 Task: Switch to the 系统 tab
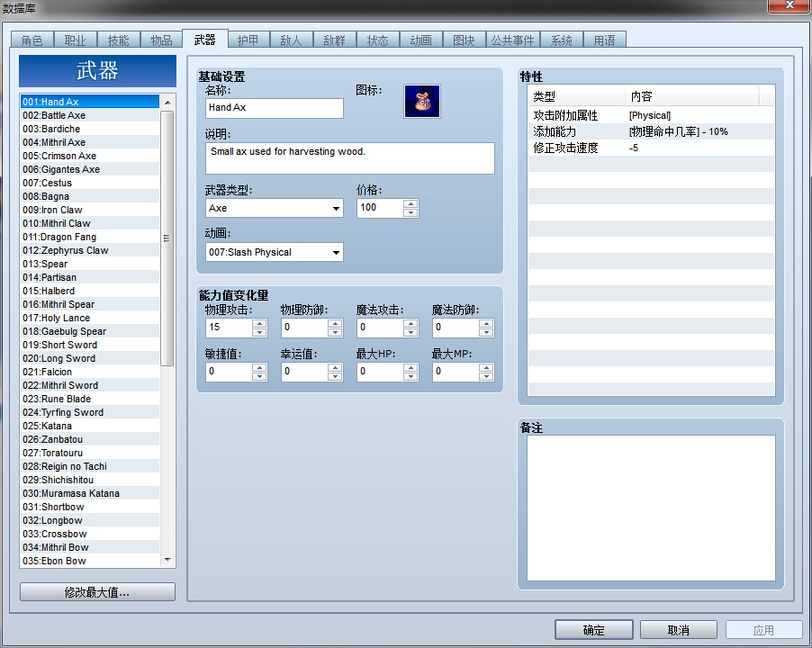[x=562, y=40]
